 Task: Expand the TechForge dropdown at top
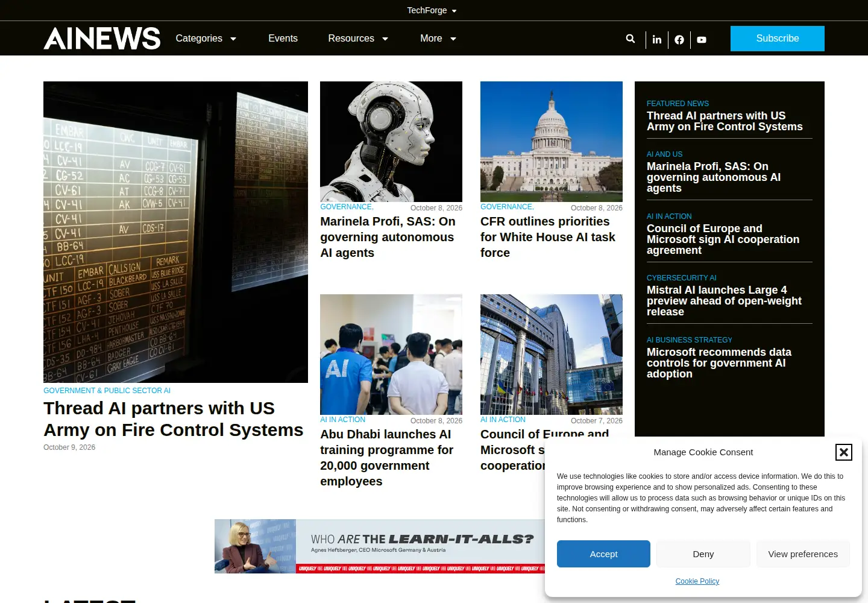click(432, 10)
